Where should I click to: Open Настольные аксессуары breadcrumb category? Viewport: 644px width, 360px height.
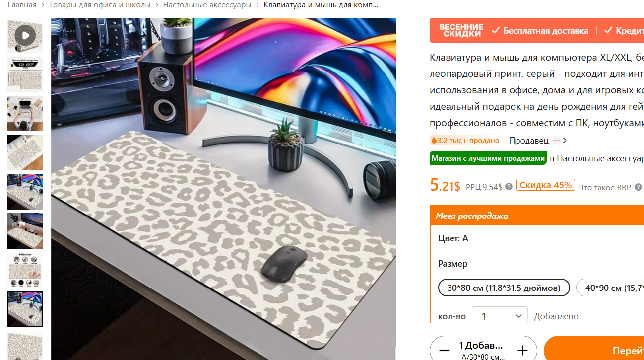pyautogui.click(x=207, y=5)
